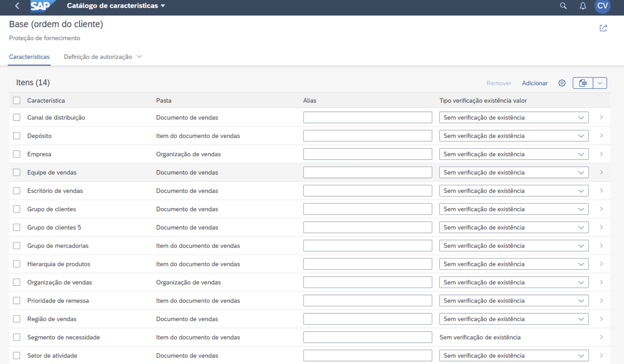Screen dimensions: 624x364
Task: Open notifications bell icon
Action: [583, 6]
